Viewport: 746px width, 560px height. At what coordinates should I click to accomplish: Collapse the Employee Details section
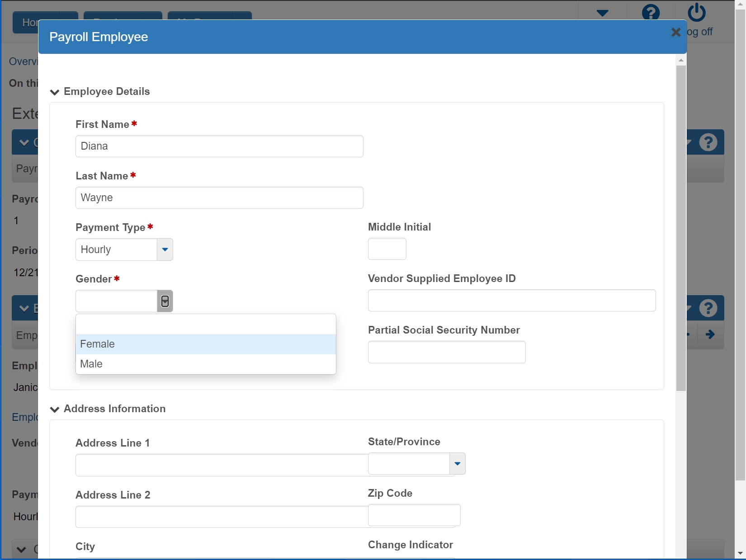tap(55, 92)
